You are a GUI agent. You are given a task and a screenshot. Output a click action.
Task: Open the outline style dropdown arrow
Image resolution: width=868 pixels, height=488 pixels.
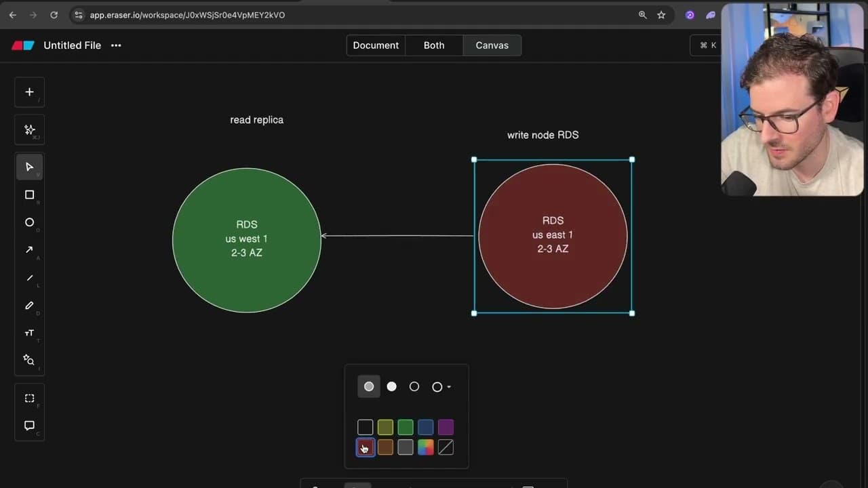[449, 386]
